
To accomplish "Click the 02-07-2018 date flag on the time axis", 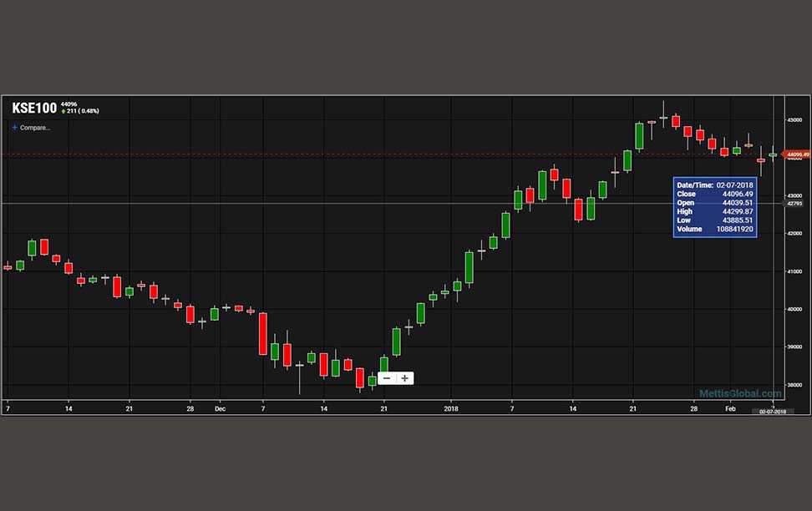I will pos(773,412).
